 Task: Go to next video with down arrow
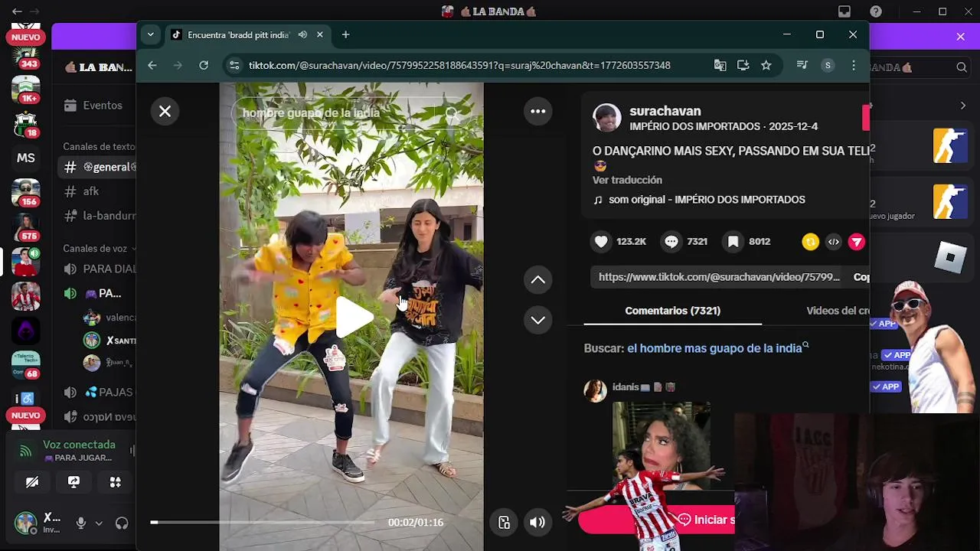click(x=538, y=320)
